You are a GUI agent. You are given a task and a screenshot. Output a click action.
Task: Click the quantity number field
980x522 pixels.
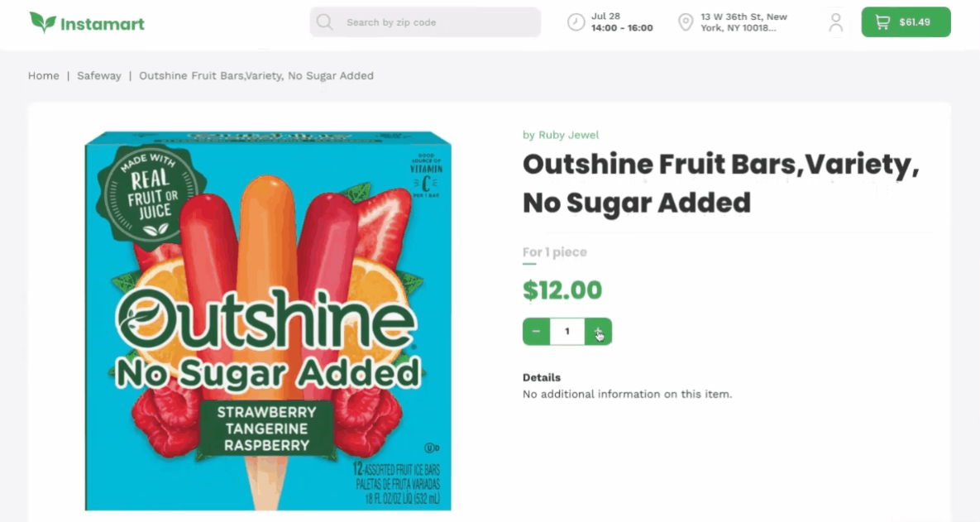(x=567, y=332)
